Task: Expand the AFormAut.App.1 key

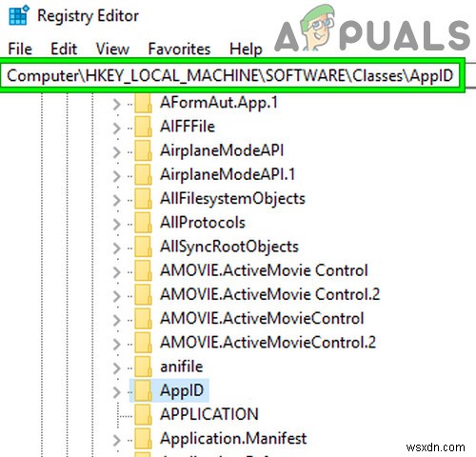Action: [x=117, y=104]
